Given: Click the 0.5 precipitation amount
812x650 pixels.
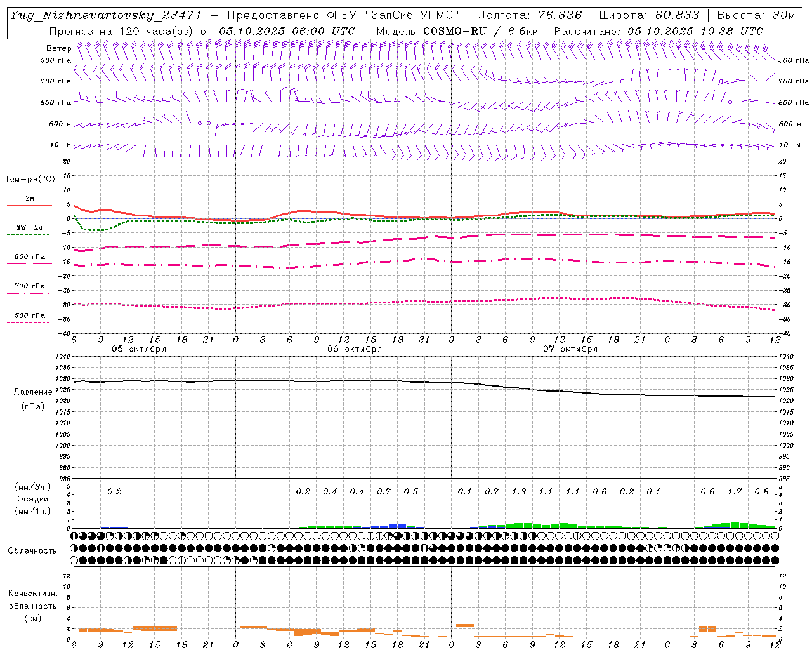Looking at the screenshot, I should click(x=411, y=491).
